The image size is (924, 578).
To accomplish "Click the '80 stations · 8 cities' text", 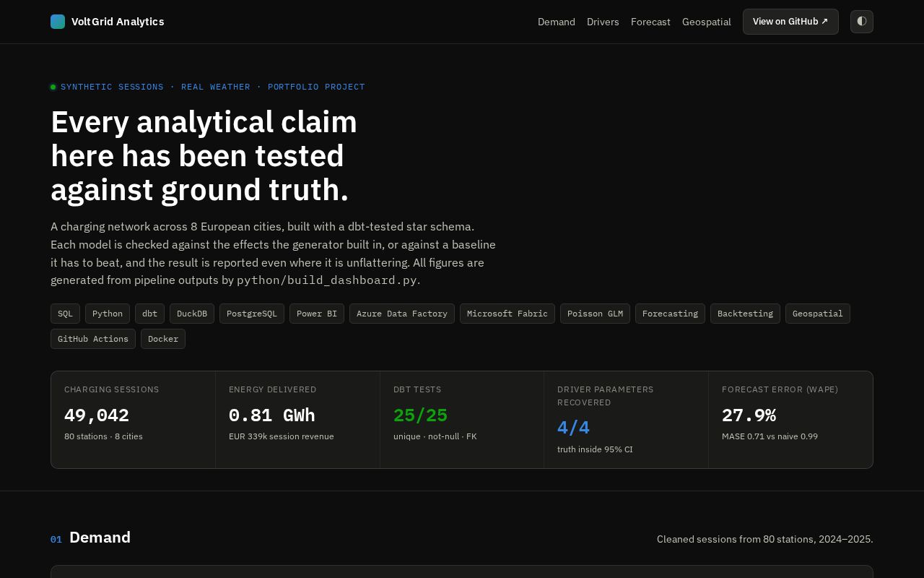I will point(103,436).
